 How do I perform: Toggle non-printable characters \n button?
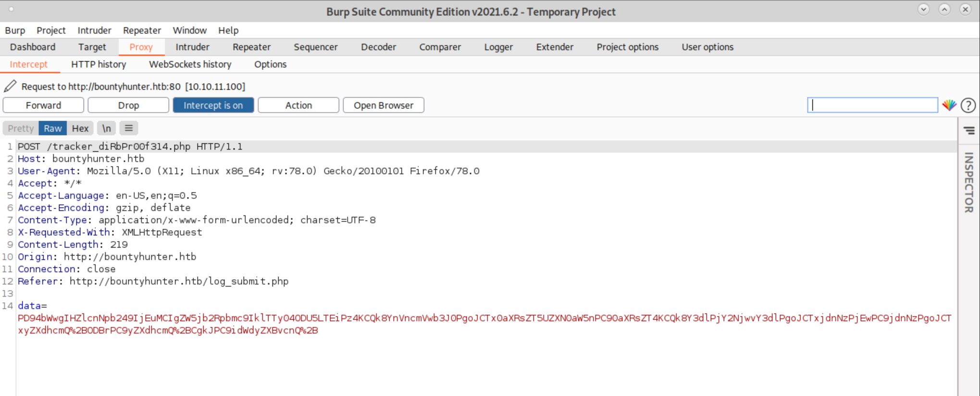(x=106, y=128)
